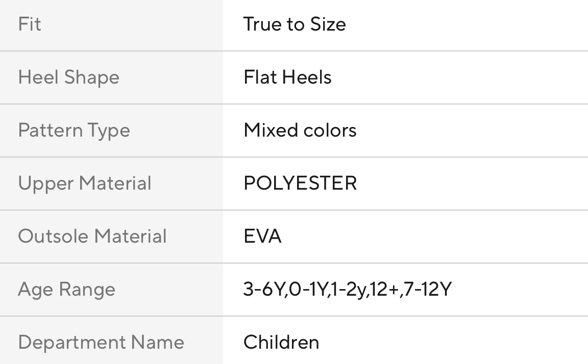The image size is (588, 364).
Task: Click the Heel Shape label
Action: pos(68,77)
